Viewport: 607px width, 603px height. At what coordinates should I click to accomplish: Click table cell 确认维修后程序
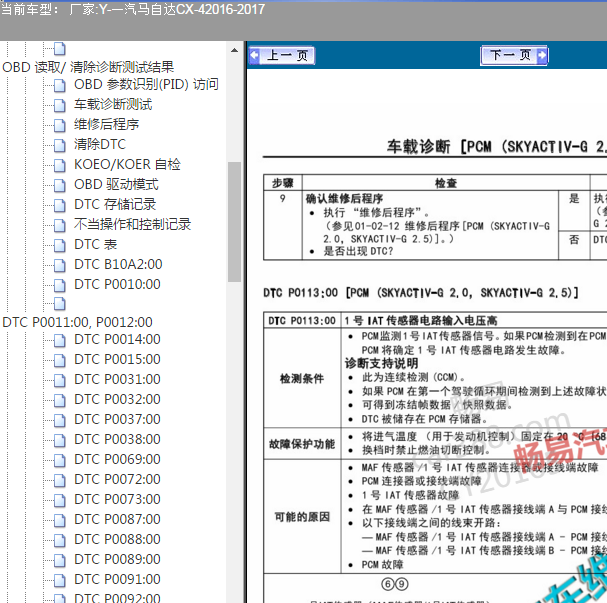point(344,199)
